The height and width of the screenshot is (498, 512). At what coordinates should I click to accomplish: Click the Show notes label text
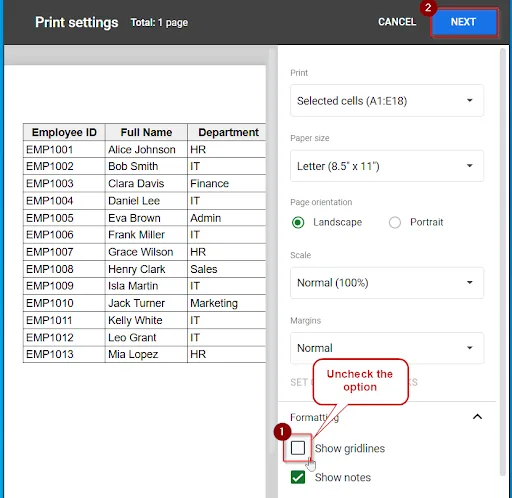[343, 477]
